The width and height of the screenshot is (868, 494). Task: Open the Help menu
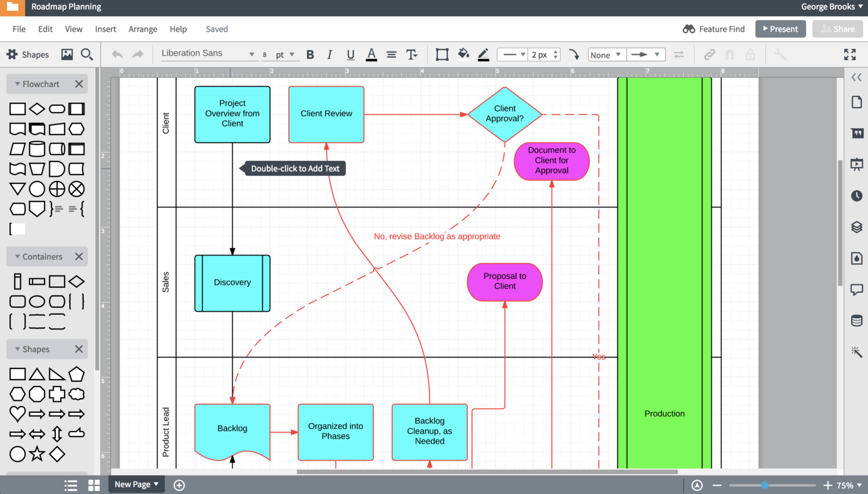click(178, 29)
